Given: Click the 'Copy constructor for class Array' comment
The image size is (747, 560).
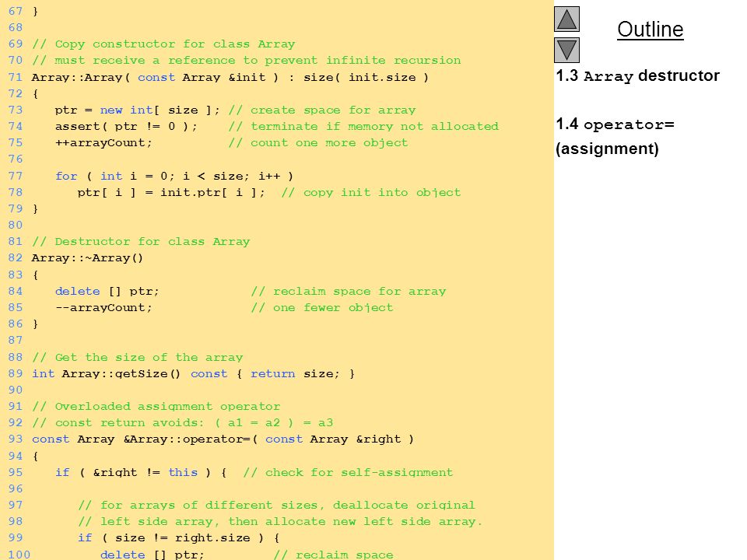Looking at the screenshot, I should (x=163, y=44).
